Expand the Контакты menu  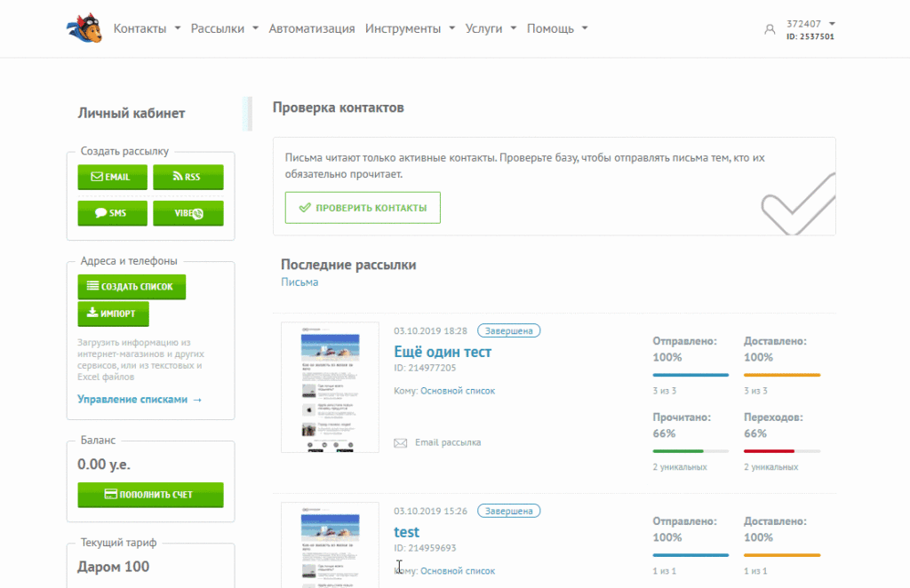point(147,28)
